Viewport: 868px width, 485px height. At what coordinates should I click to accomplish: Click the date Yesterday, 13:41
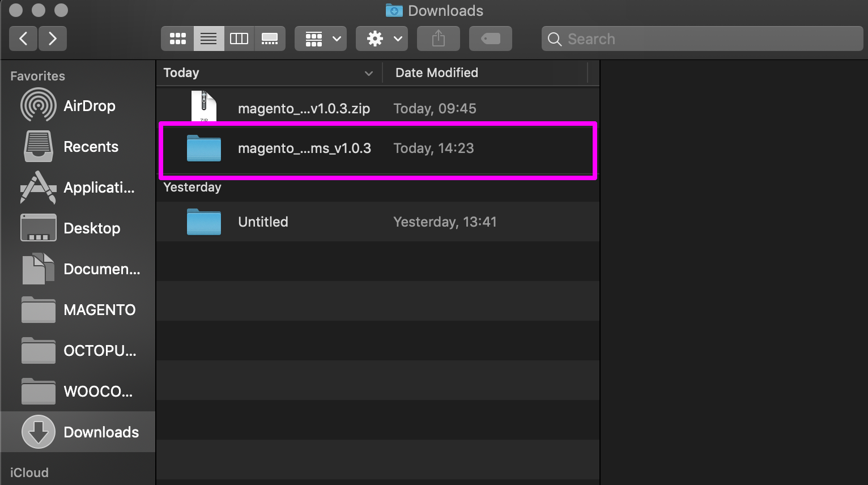point(445,222)
